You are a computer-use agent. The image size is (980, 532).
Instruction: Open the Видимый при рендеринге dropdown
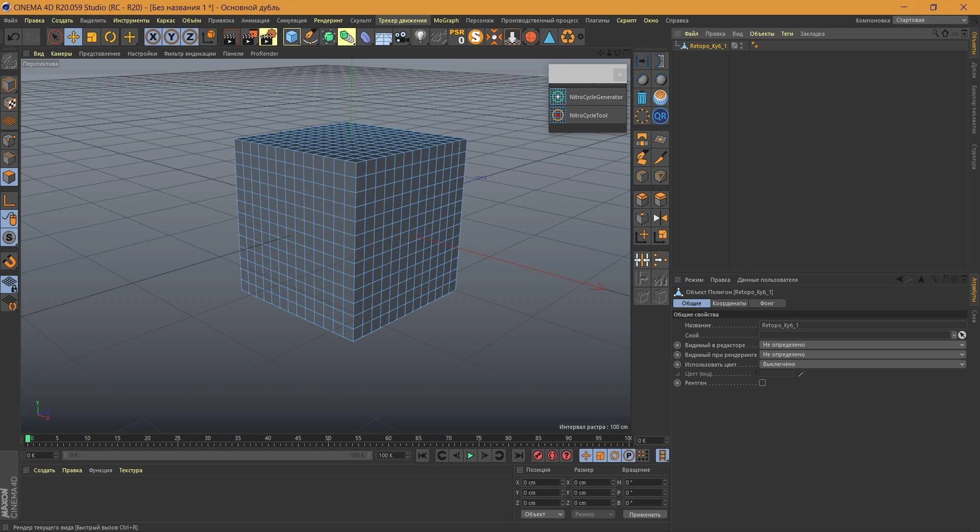863,354
